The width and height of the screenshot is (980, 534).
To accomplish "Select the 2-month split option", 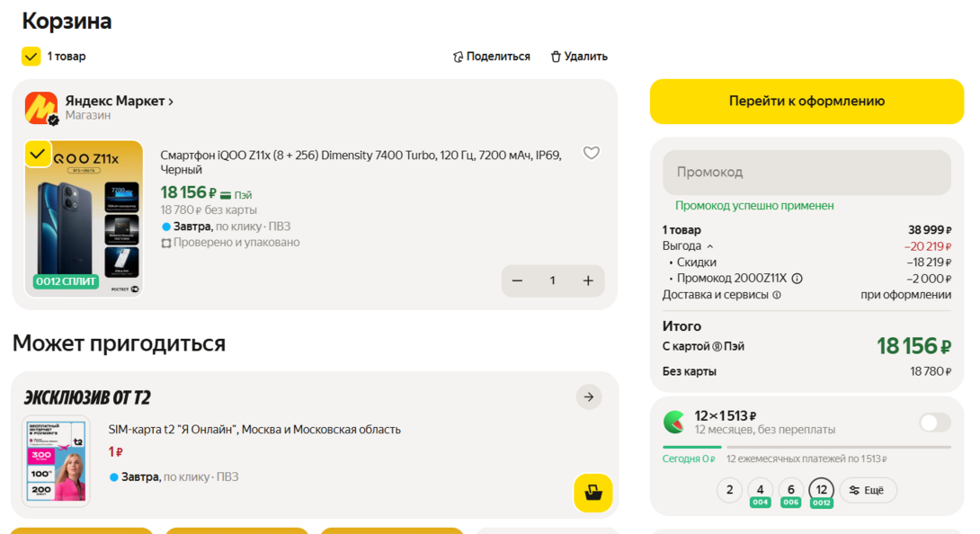I will click(x=729, y=490).
